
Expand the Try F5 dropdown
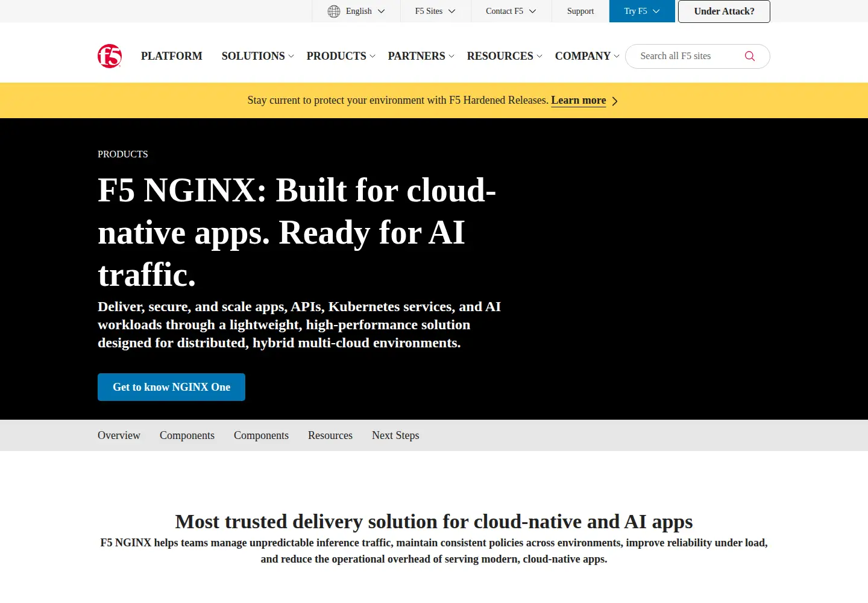pyautogui.click(x=642, y=11)
